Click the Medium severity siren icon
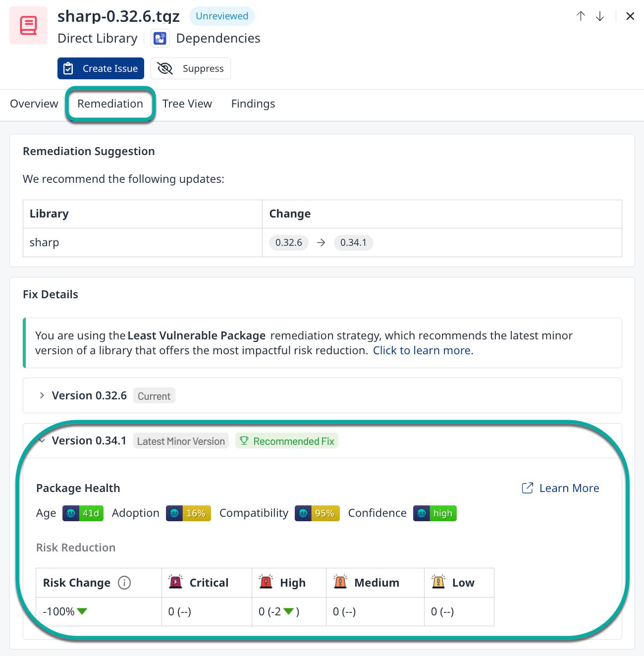 tap(340, 582)
